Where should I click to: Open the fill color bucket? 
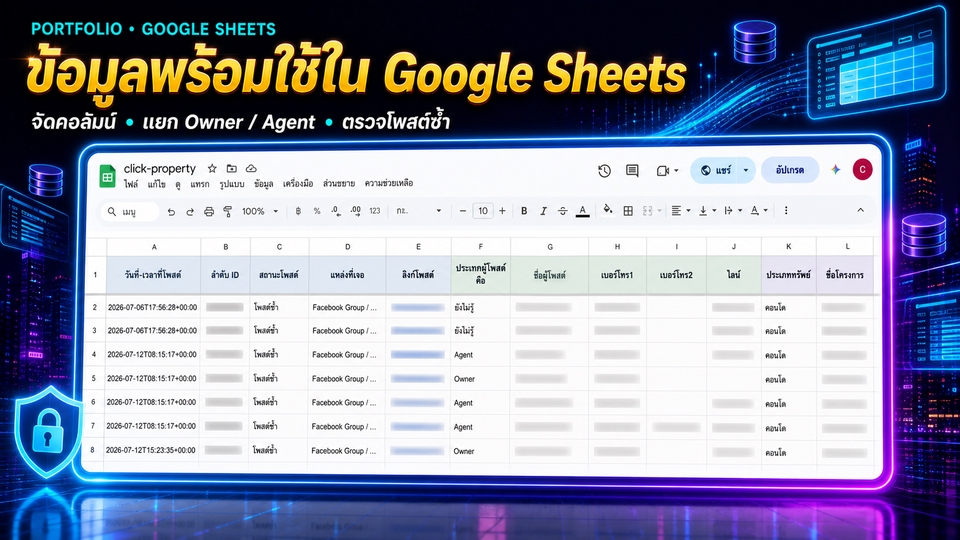[607, 211]
